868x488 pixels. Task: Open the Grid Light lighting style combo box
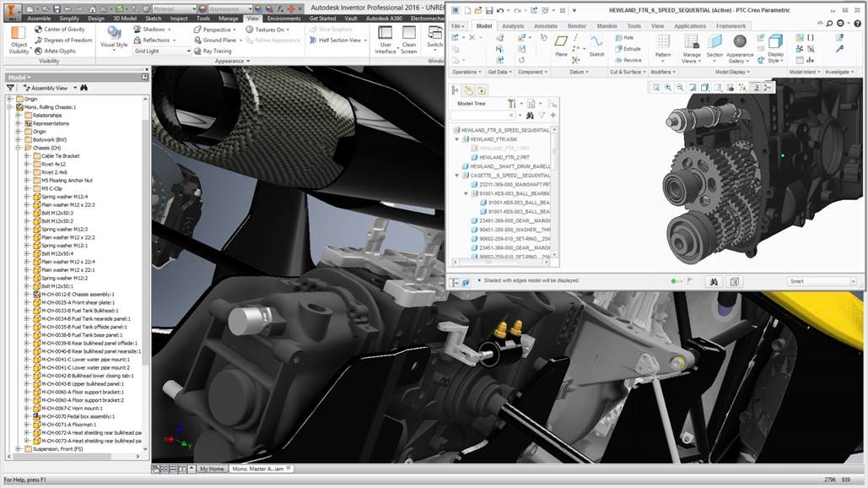click(162, 51)
